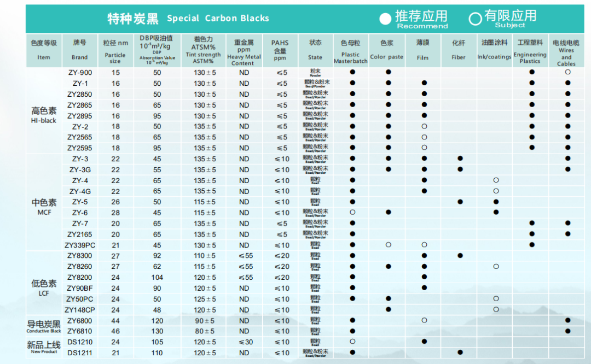The height and width of the screenshot is (364, 591).
Task: Click the ≤30 heavy metal value for DS1210
Action: [x=244, y=342]
